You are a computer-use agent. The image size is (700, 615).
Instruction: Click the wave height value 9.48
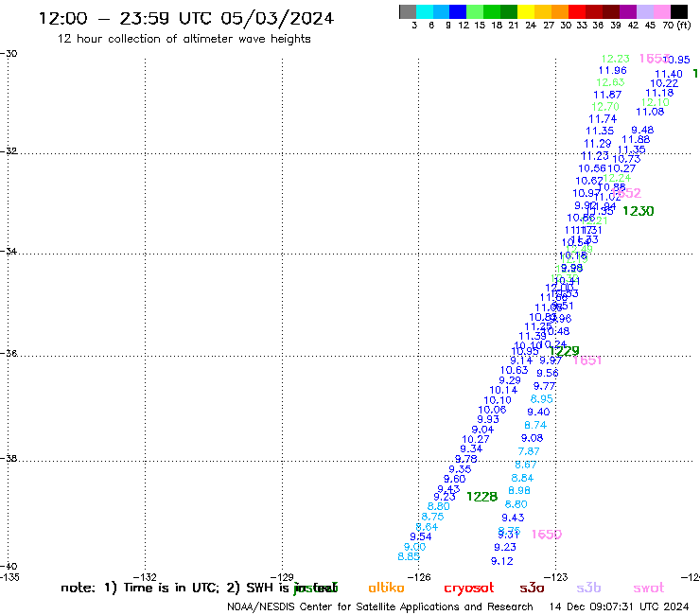click(642, 130)
